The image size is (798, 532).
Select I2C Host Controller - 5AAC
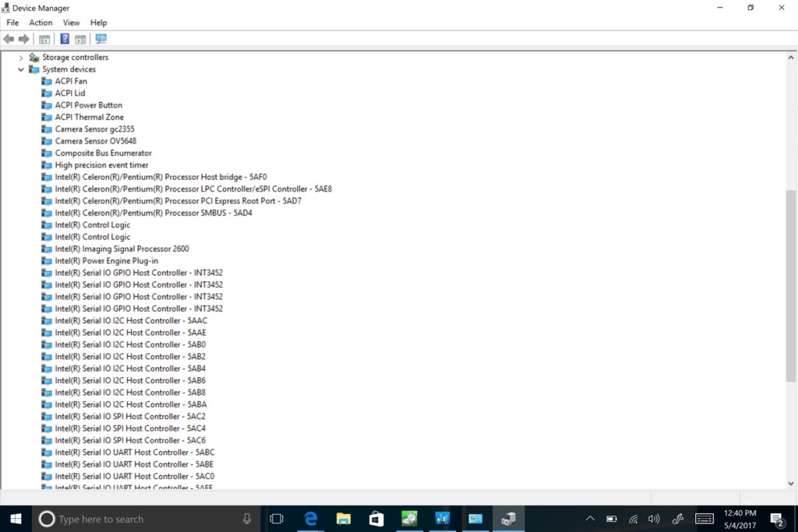pyautogui.click(x=131, y=320)
